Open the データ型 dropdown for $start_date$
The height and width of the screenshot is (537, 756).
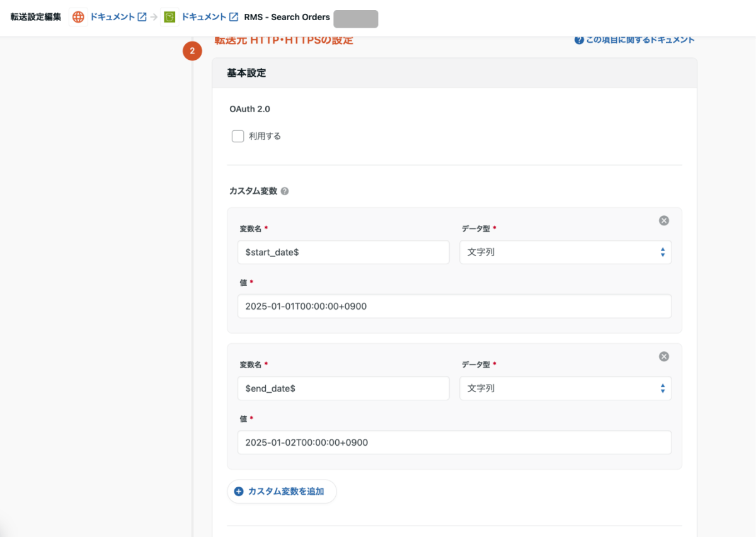tap(565, 252)
